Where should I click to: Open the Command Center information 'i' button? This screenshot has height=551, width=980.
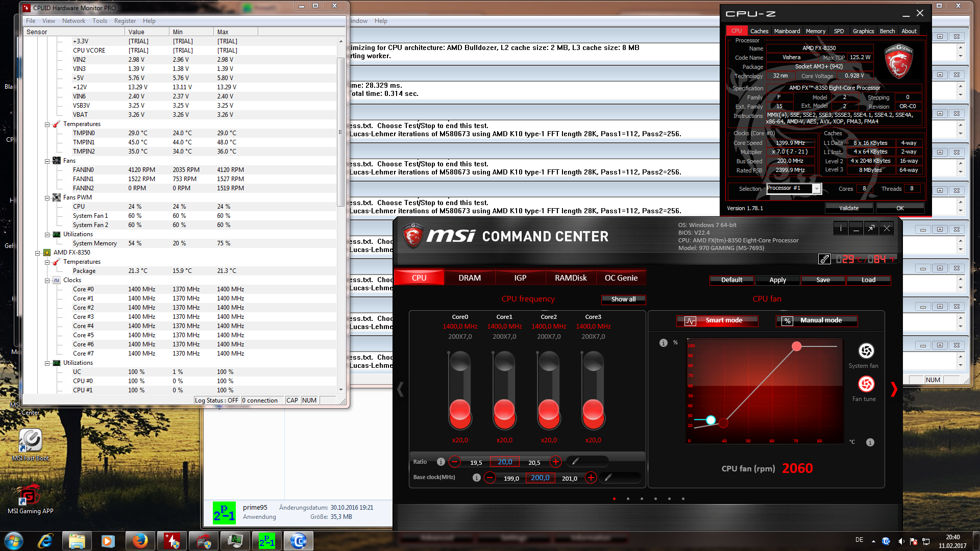pos(841,229)
